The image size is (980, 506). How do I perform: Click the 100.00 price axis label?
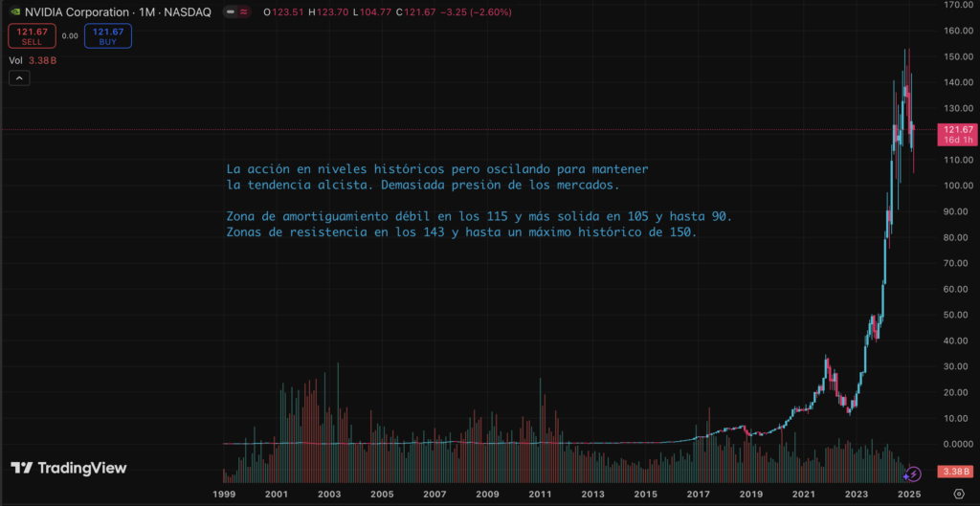[957, 186]
